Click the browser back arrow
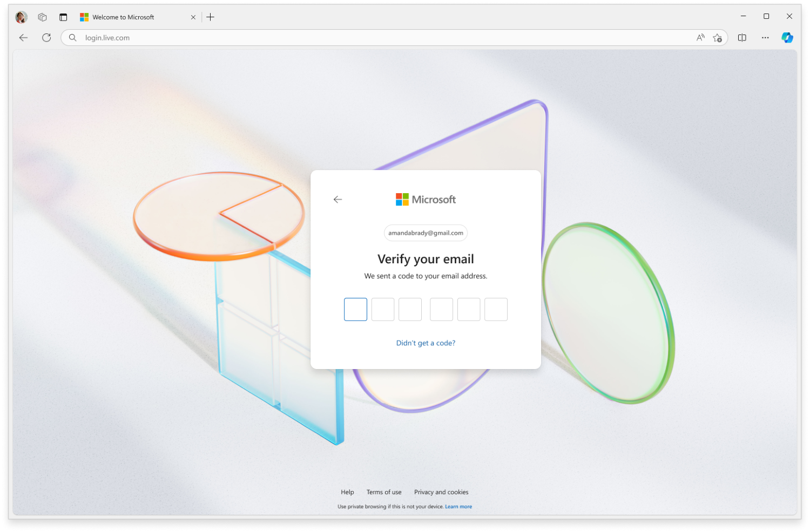The height and width of the screenshot is (532, 810). point(23,38)
